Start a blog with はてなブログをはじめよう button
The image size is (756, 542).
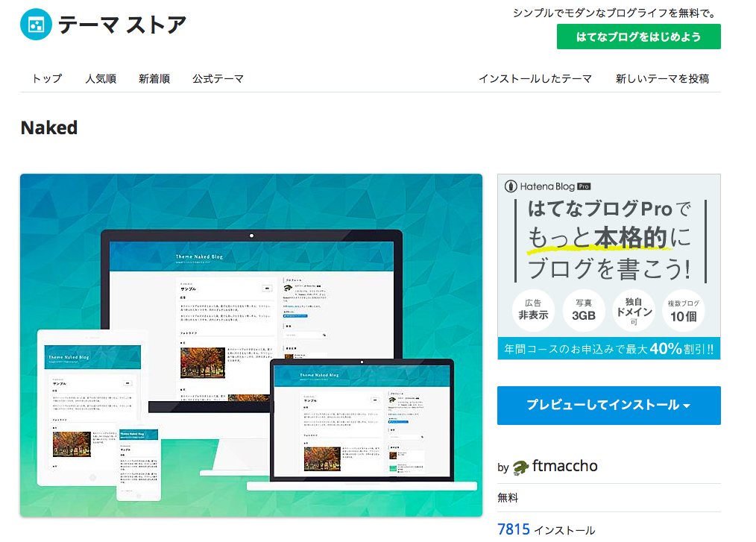[638, 37]
